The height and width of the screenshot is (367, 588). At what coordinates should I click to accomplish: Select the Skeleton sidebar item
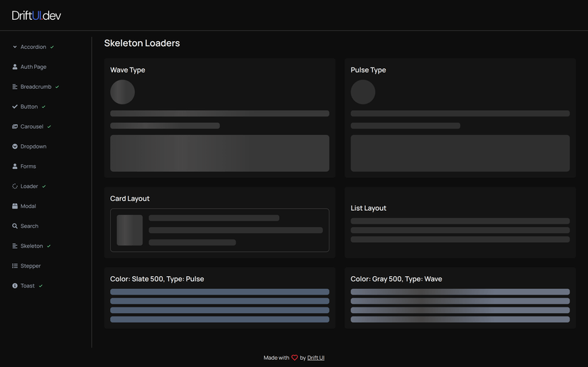[31, 246]
